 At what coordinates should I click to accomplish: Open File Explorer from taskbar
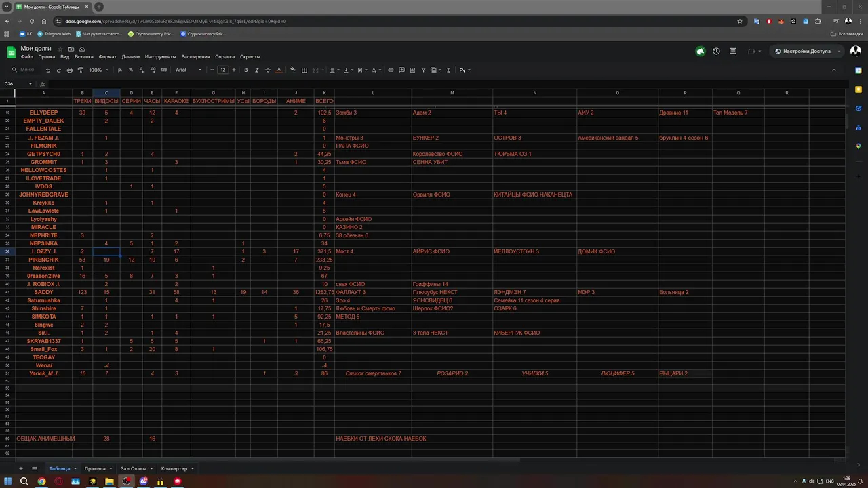pyautogui.click(x=109, y=481)
